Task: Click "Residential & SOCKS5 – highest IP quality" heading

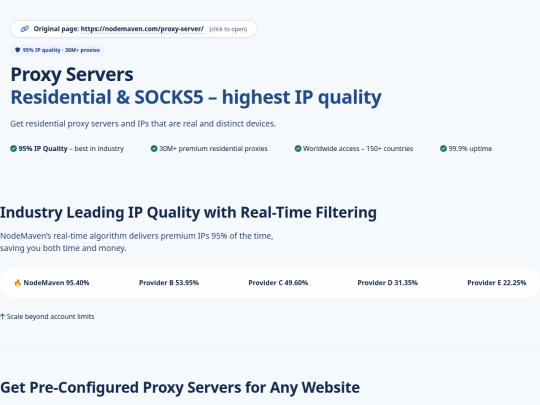Action: coord(196,97)
